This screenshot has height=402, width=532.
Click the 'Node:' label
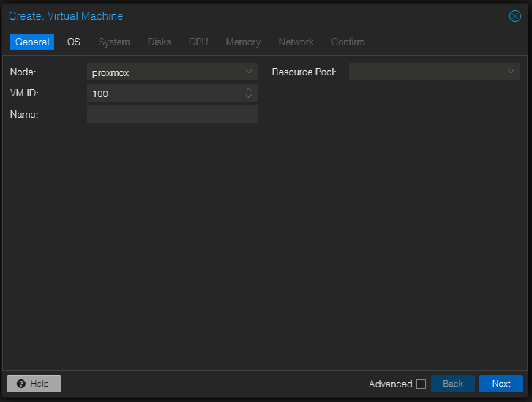point(23,72)
